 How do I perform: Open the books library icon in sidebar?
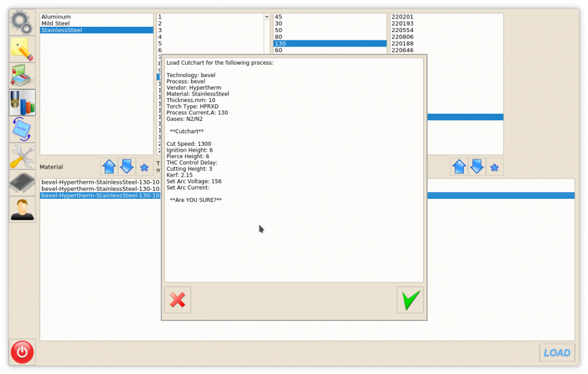pyautogui.click(x=22, y=76)
